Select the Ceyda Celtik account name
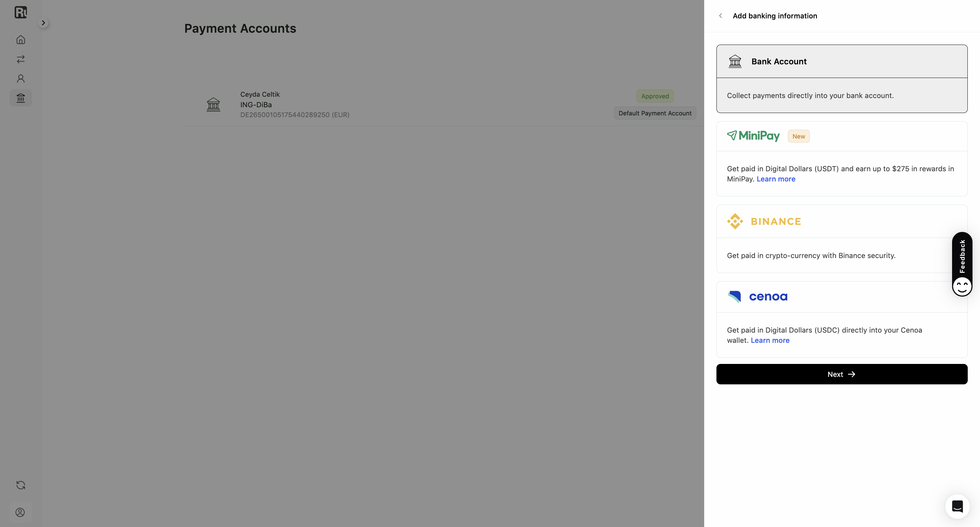The height and width of the screenshot is (527, 980). [260, 94]
